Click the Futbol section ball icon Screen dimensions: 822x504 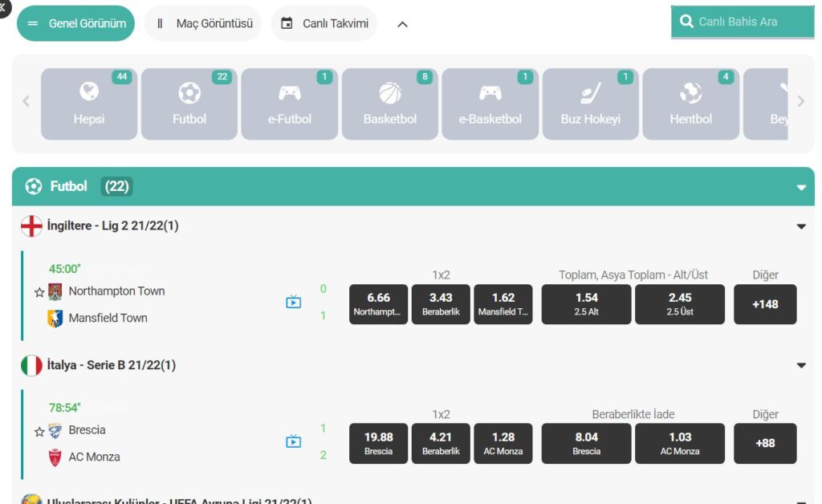pos(34,186)
